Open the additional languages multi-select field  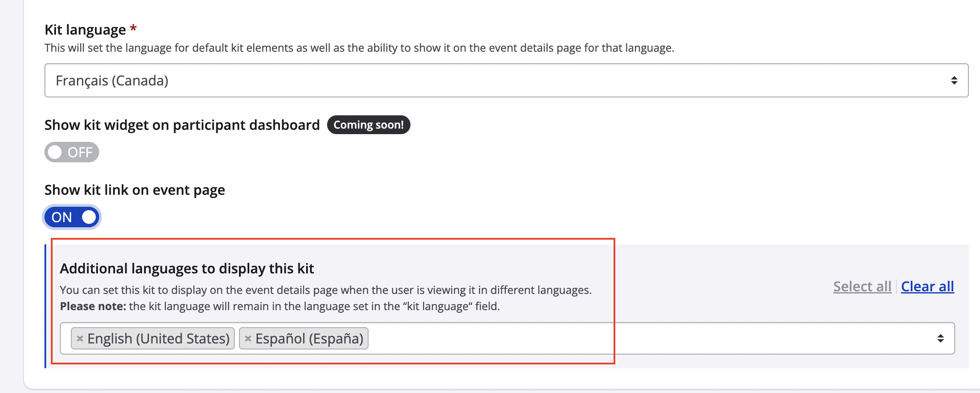click(641, 339)
